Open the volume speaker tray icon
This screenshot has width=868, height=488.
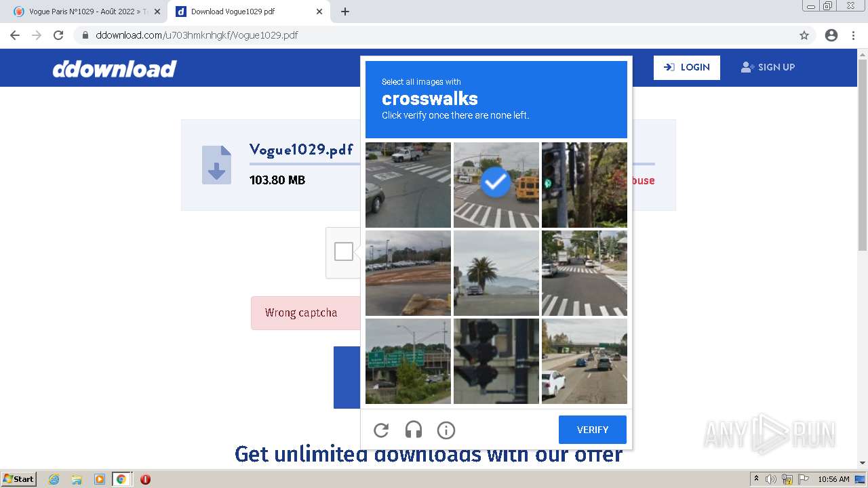coord(771,479)
